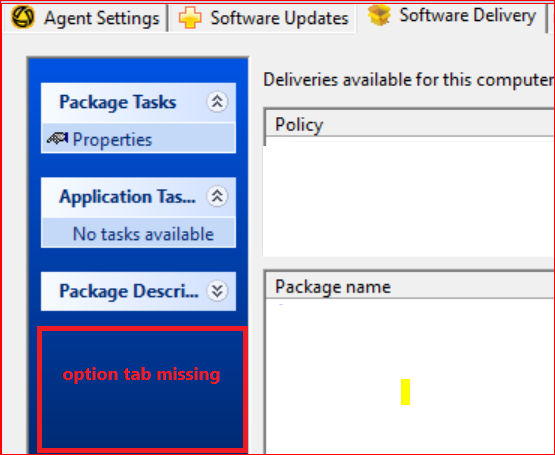The height and width of the screenshot is (455, 555).
Task: Click the red option tab missing annotation
Action: tap(142, 374)
